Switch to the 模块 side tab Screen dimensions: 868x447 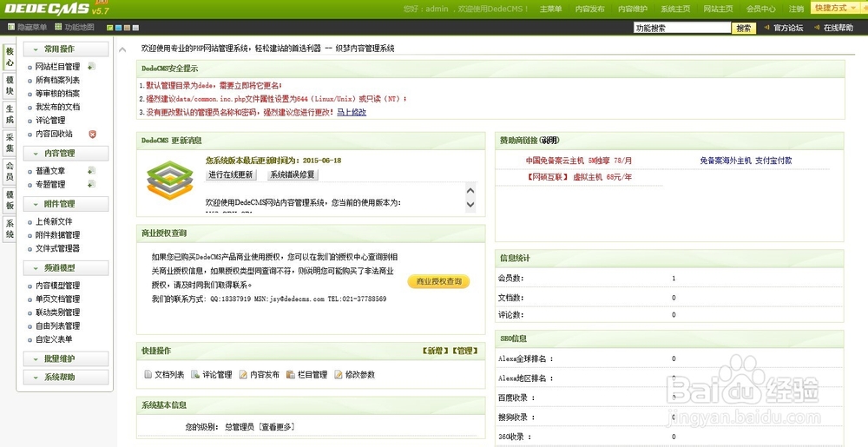[x=10, y=85]
